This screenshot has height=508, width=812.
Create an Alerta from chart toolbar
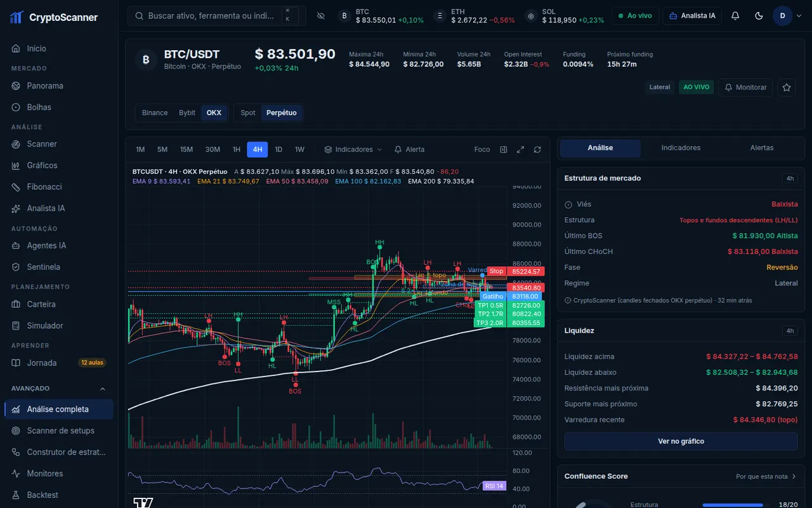(x=409, y=149)
